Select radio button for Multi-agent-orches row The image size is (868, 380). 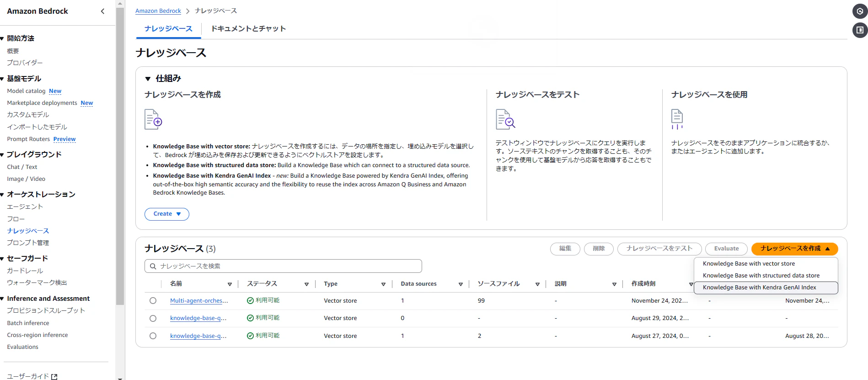point(153,301)
